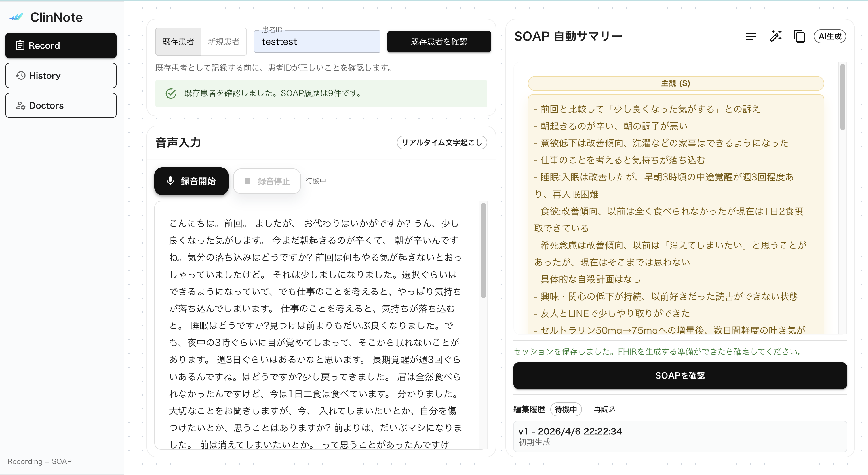The width and height of the screenshot is (868, 475).
Task: Click line - 仕事のことを考えると気持ちが落ち込む
Action: pos(619,160)
